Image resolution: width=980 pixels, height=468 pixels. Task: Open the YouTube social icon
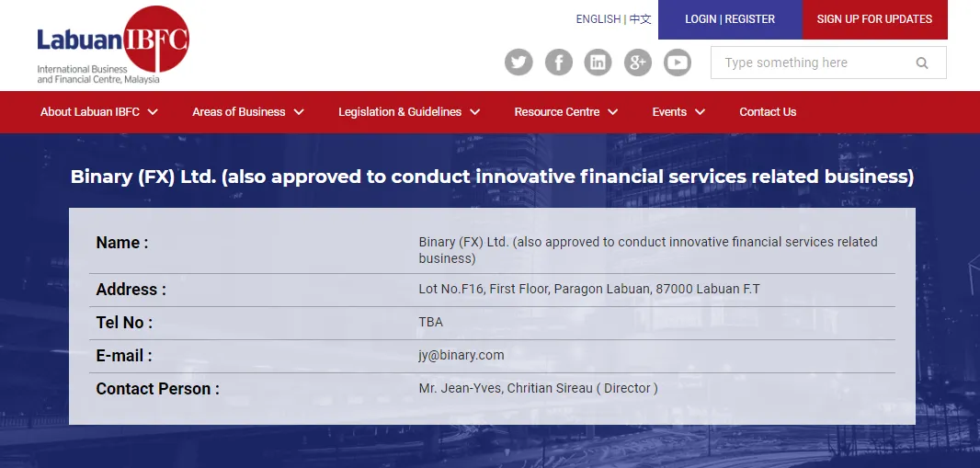pos(678,63)
